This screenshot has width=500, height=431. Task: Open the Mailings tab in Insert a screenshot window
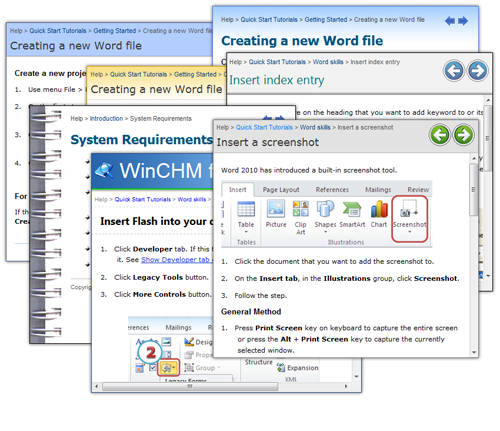[378, 190]
